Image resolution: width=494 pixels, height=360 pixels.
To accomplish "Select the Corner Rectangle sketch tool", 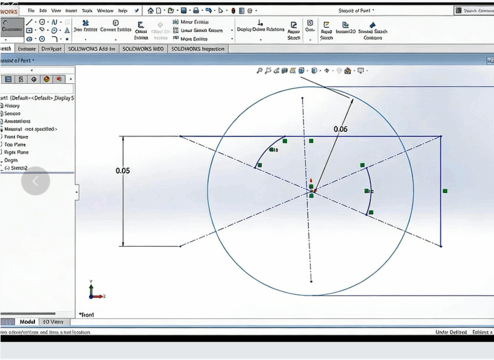I will pyautogui.click(x=29, y=31).
